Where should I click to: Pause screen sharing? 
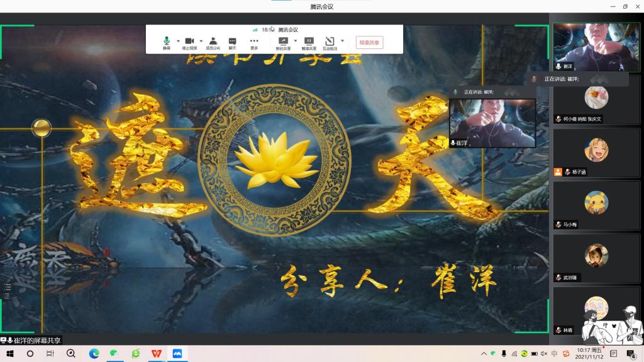coord(309,42)
